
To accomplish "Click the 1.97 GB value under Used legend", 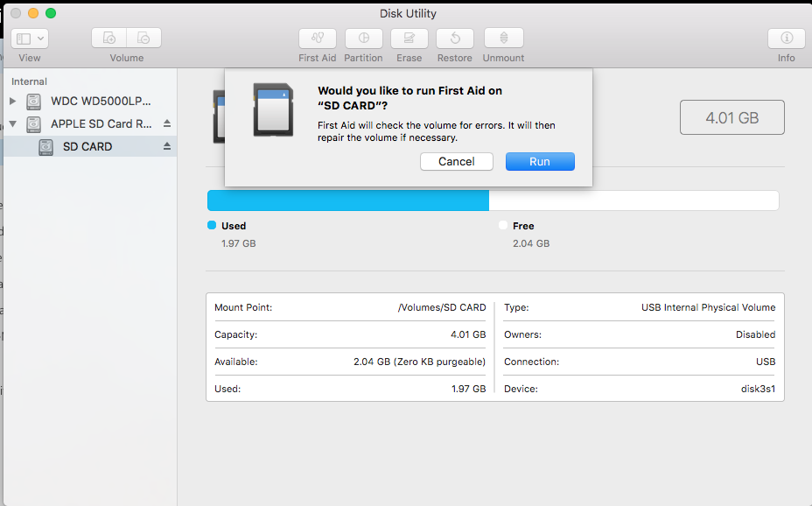I will point(239,243).
